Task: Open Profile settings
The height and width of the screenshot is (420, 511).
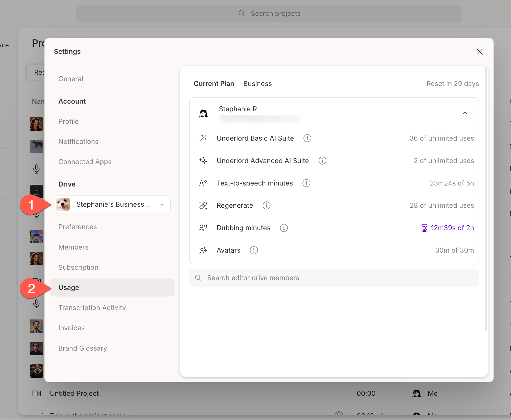Action: tap(68, 121)
